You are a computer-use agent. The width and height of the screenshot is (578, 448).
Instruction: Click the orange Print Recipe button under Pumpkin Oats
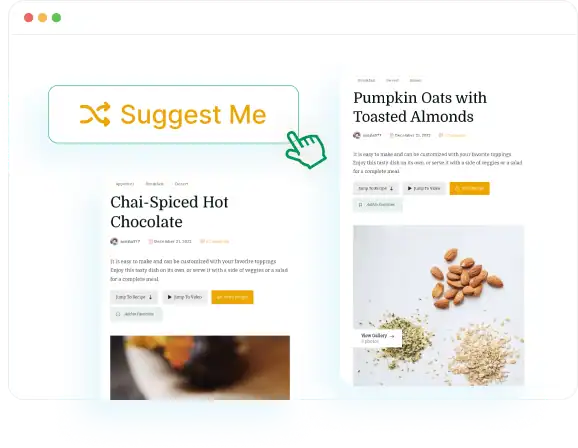point(469,188)
